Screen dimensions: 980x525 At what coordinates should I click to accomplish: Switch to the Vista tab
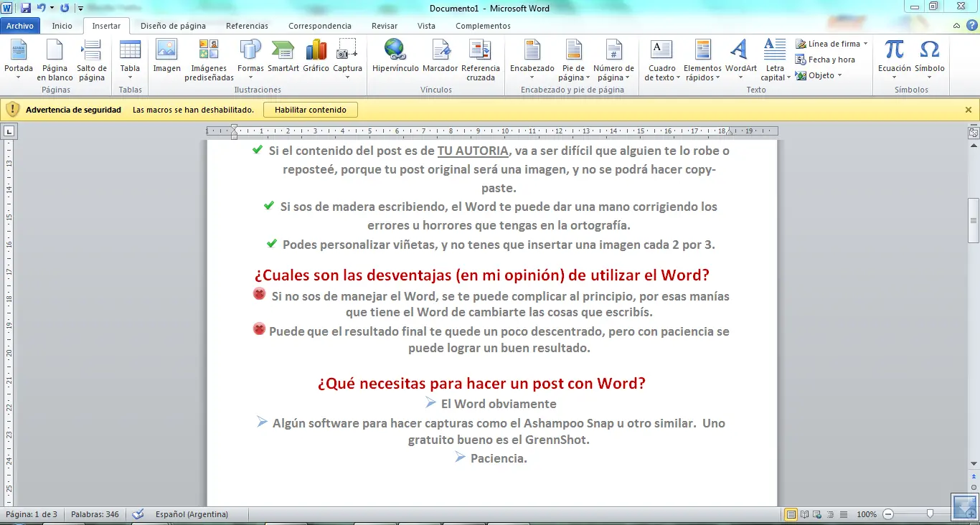(426, 26)
